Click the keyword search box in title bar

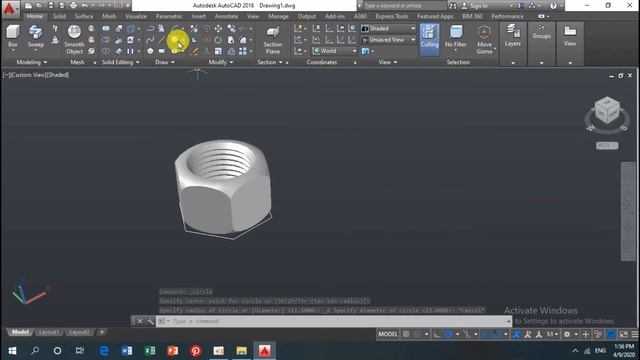tap(404, 6)
